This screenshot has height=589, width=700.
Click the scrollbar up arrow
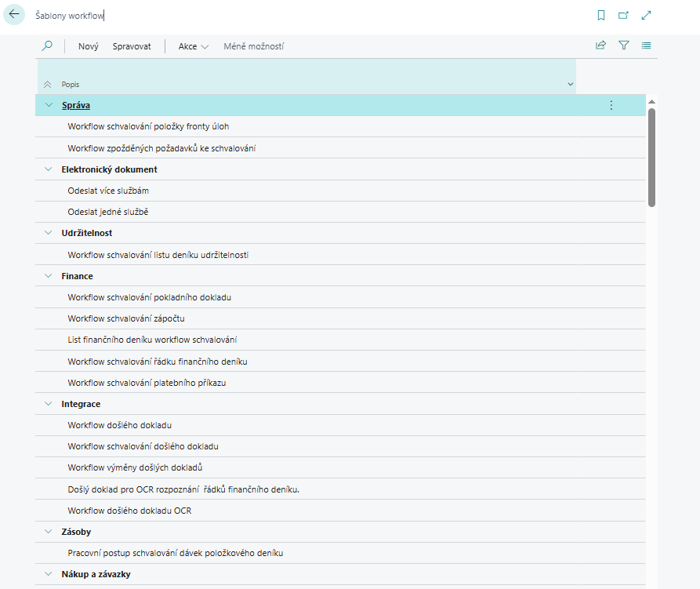coord(651,102)
